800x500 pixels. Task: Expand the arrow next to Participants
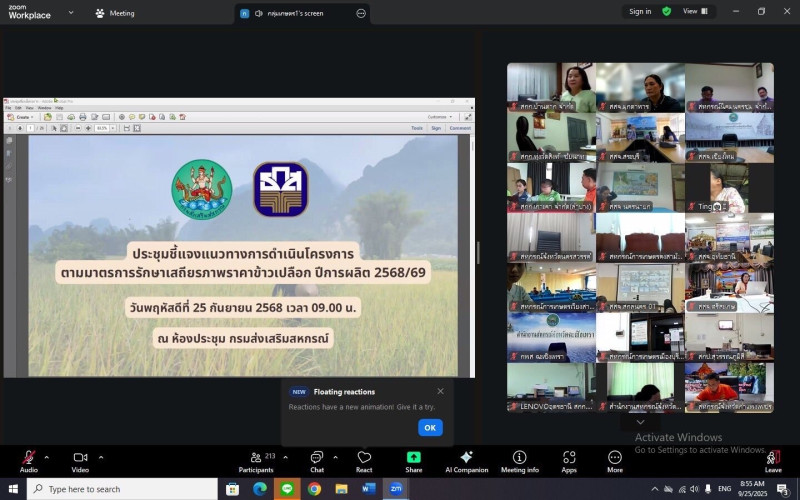(x=285, y=457)
